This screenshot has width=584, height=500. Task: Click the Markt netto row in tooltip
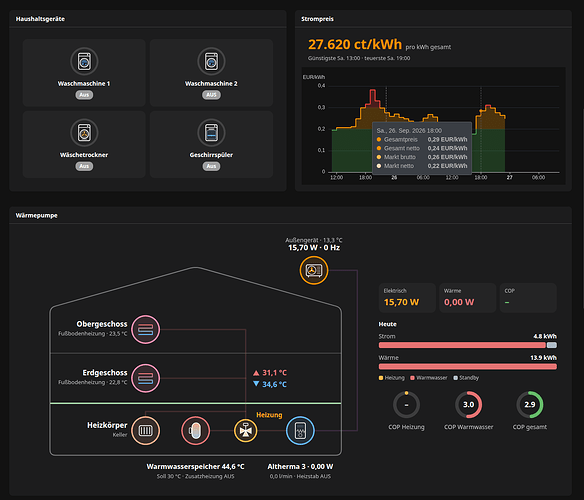click(422, 166)
